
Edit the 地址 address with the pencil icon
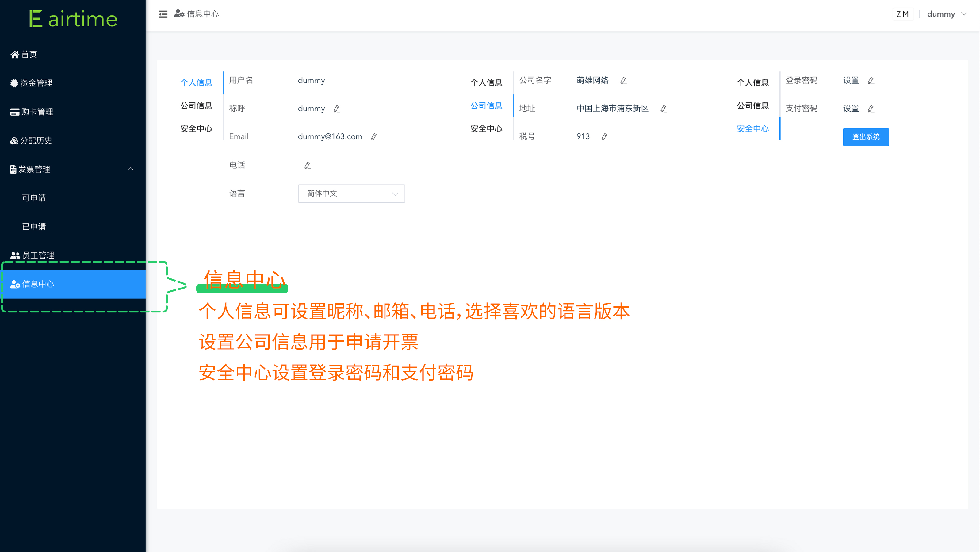pyautogui.click(x=664, y=109)
